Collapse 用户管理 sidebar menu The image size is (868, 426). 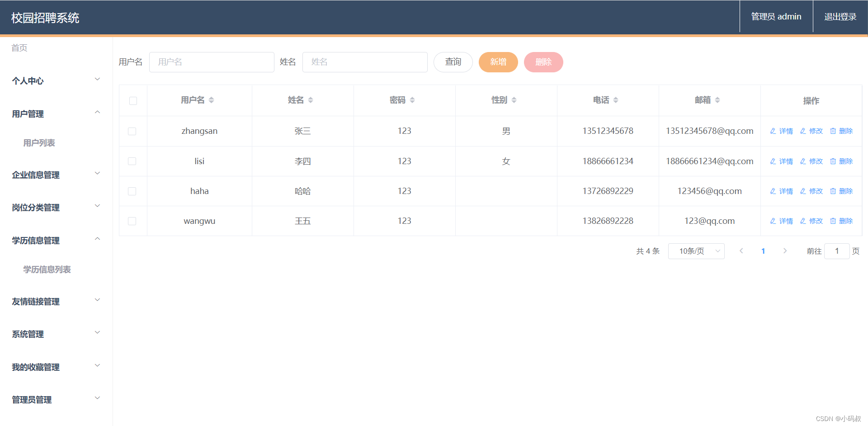56,114
